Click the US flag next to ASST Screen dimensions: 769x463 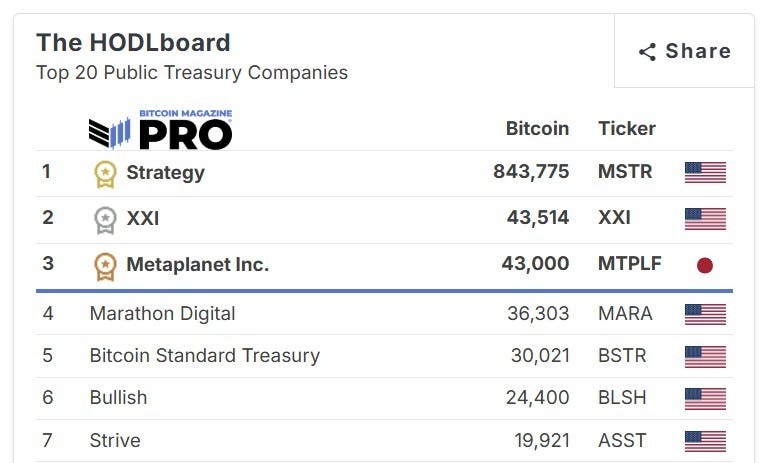coord(705,441)
